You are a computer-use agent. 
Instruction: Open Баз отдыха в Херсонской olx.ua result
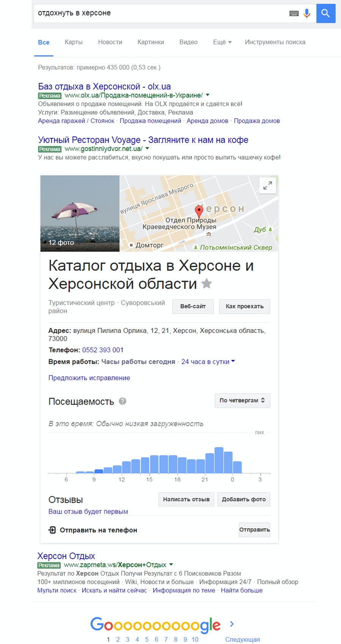pos(105,86)
